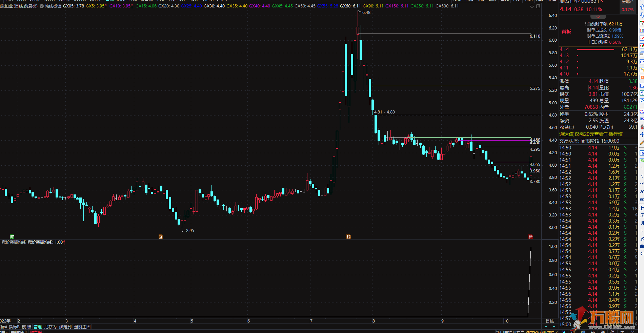Click the 绑定到 button in bottom bar
644x333 pixels.
(65, 327)
